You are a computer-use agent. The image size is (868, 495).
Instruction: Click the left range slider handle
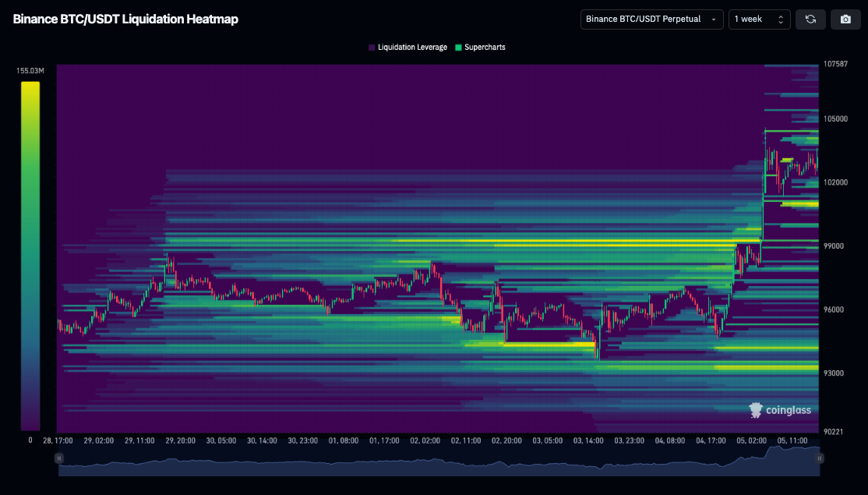pyautogui.click(x=58, y=458)
